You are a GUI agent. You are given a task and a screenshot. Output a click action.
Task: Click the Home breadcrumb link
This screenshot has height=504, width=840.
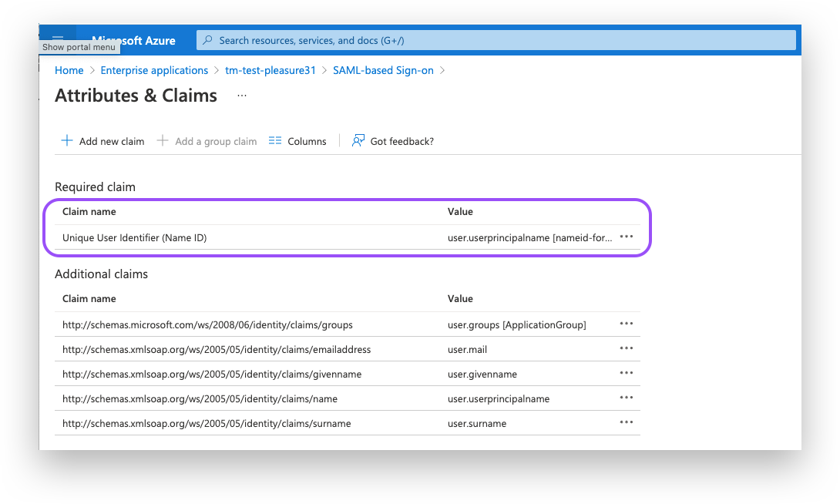click(x=69, y=70)
